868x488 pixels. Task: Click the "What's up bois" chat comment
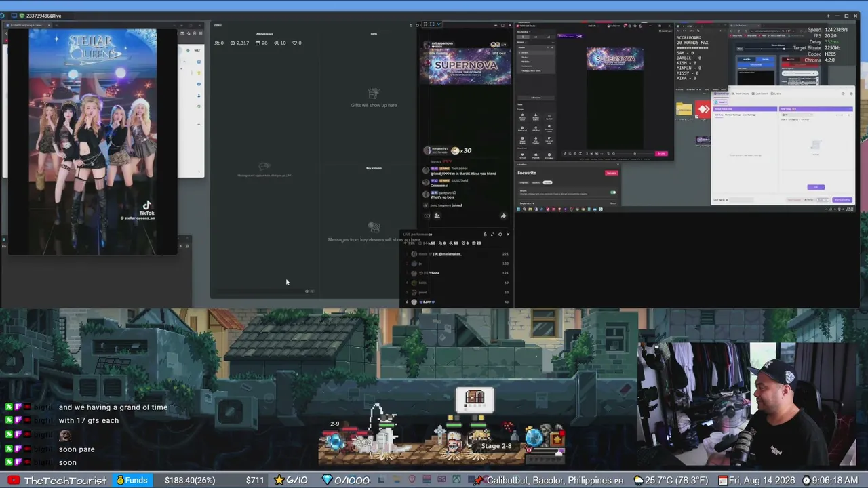click(442, 197)
